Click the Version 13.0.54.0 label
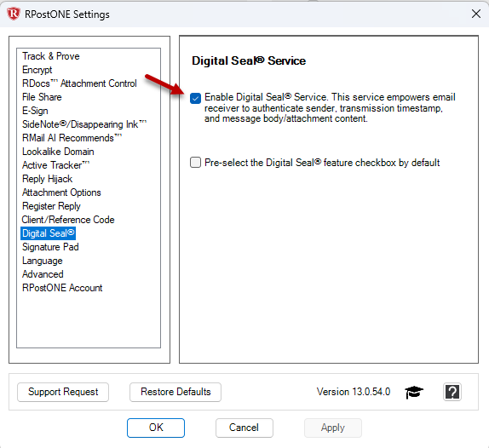This screenshot has height=448, width=489. [x=354, y=392]
